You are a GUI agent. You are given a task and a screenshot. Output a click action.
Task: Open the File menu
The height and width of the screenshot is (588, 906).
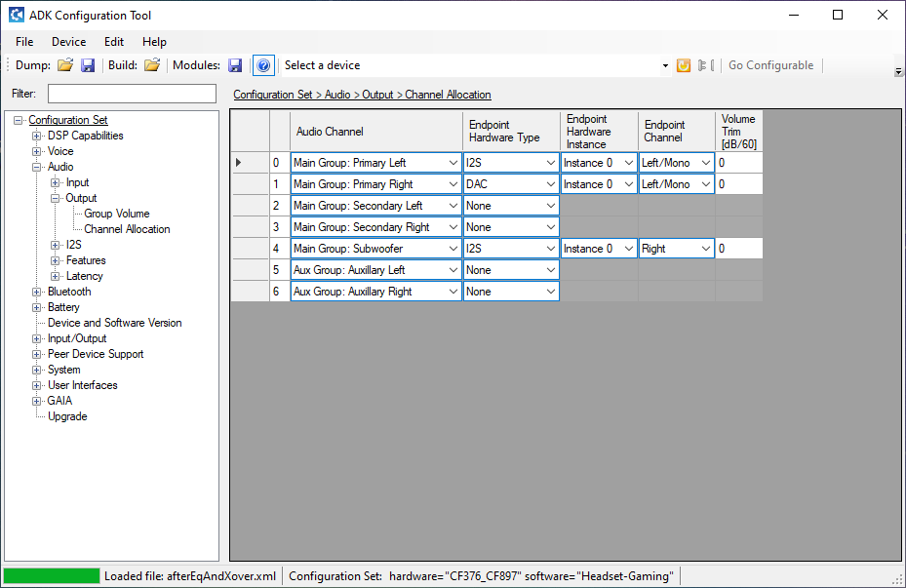[x=24, y=42]
